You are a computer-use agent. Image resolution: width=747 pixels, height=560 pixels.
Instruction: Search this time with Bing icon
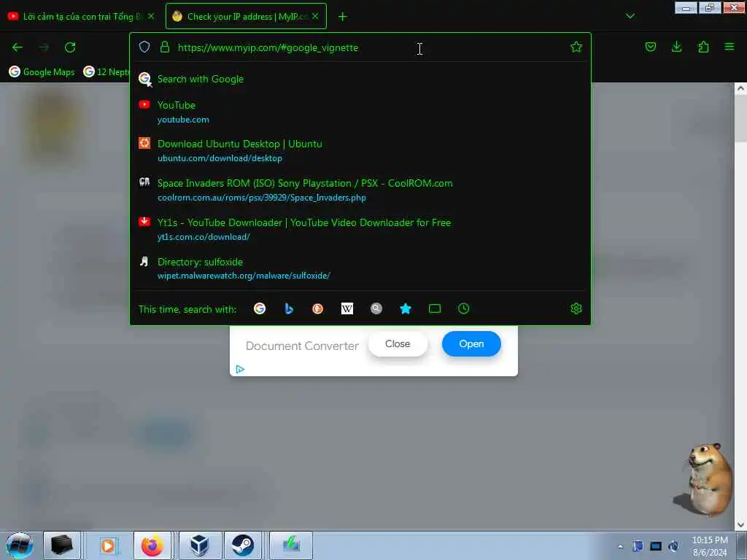coord(289,308)
